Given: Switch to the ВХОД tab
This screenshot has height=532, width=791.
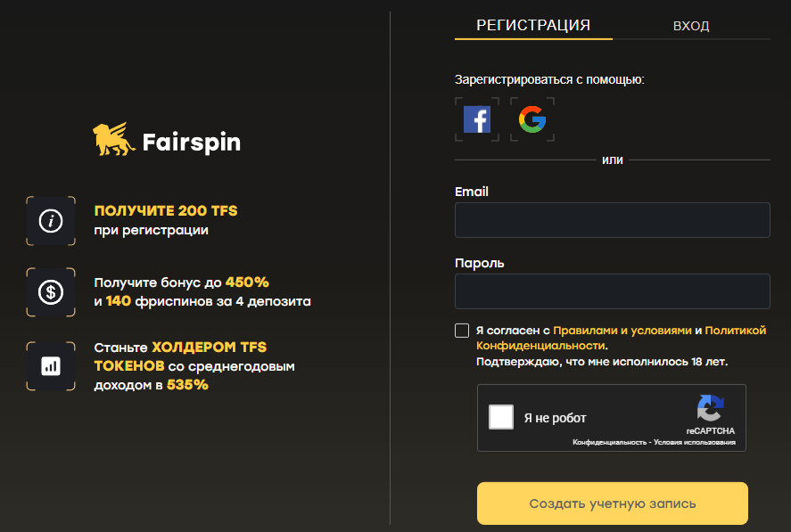Looking at the screenshot, I should [x=692, y=25].
